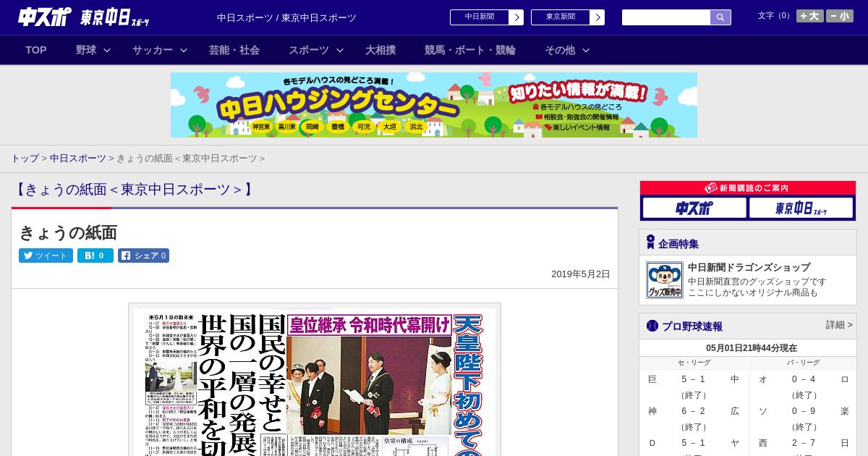The width and height of the screenshot is (868, 456).
Task: Select the 東京中日スポーツ subscription button
Action: [801, 208]
